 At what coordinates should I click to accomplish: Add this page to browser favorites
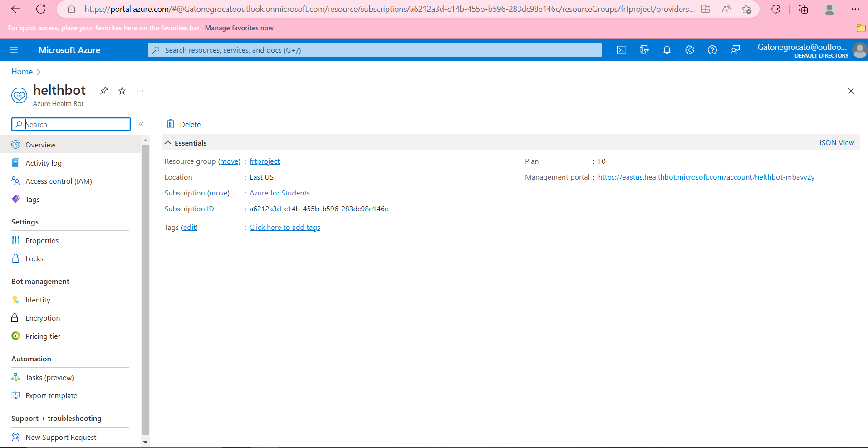point(746,9)
